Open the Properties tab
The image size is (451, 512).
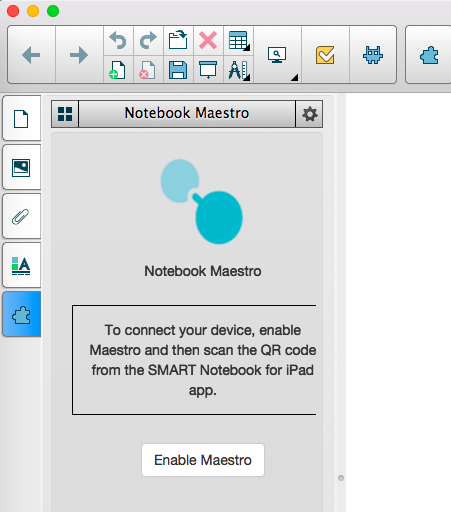coord(21,265)
